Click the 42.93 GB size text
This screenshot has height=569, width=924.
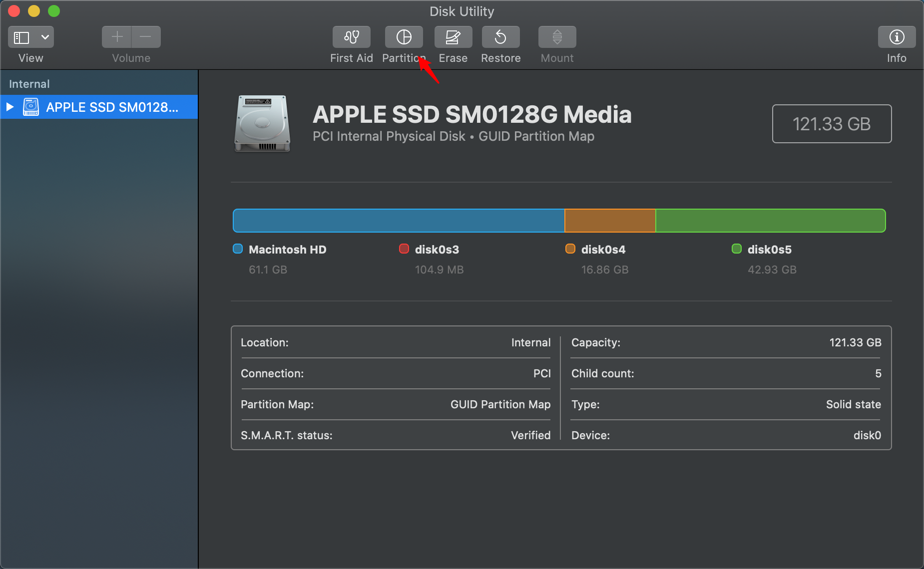tap(772, 270)
